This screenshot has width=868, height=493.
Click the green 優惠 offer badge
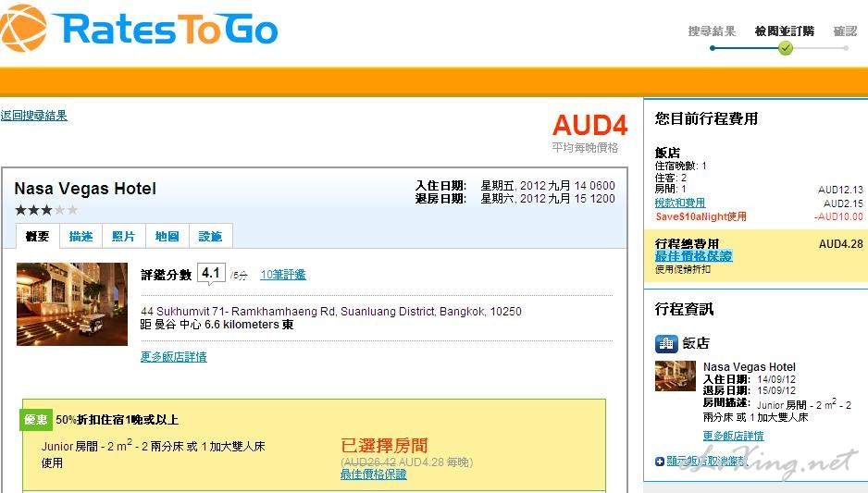(x=36, y=419)
